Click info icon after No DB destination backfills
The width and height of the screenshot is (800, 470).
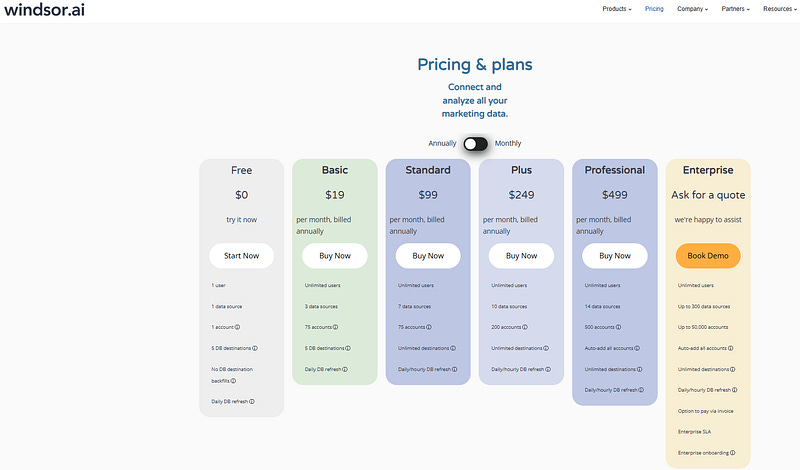coord(233,381)
